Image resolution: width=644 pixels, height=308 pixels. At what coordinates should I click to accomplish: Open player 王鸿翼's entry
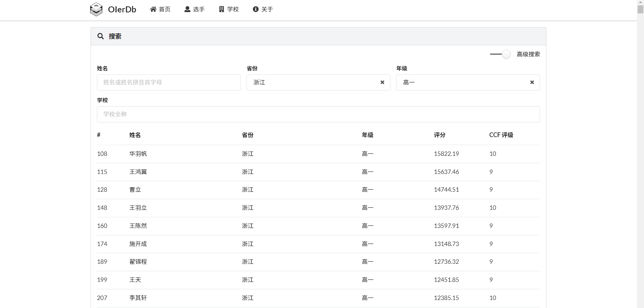(x=138, y=172)
